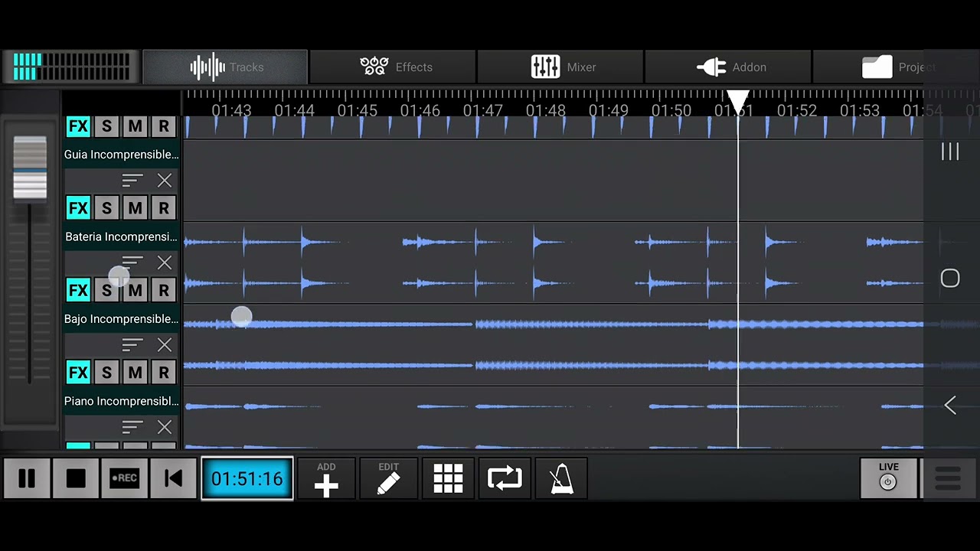
Task: Open track options menu for Bateria track
Action: click(132, 262)
